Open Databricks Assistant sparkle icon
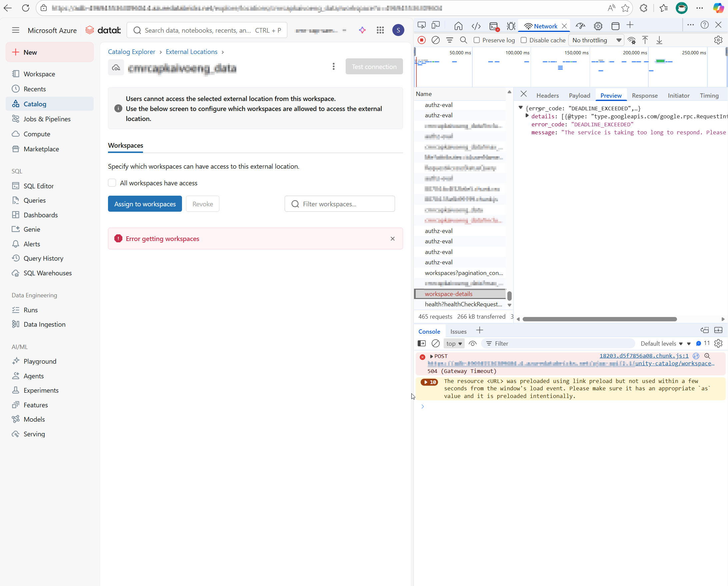The height and width of the screenshot is (586, 728). [x=362, y=30]
